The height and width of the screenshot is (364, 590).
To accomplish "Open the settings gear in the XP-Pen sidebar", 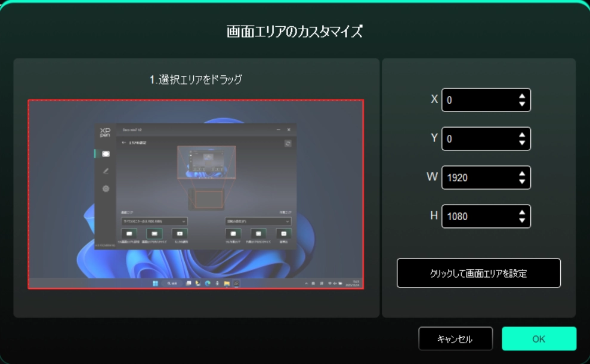I will [106, 189].
